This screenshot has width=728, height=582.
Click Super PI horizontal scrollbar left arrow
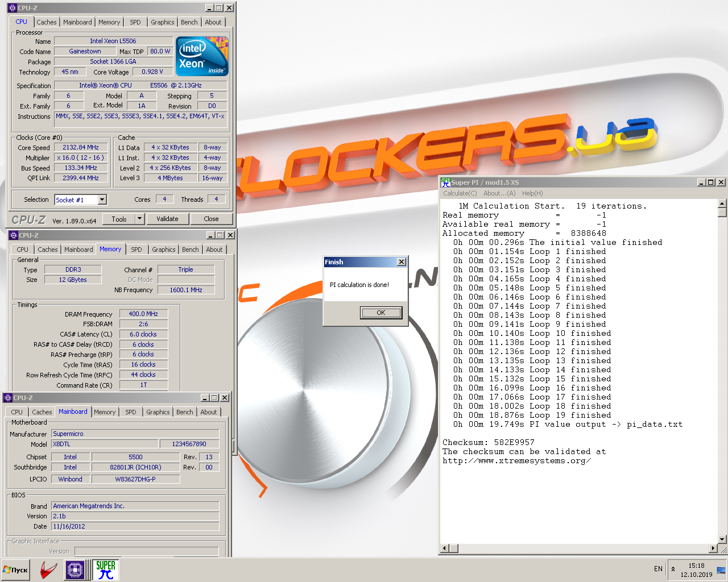[445, 548]
